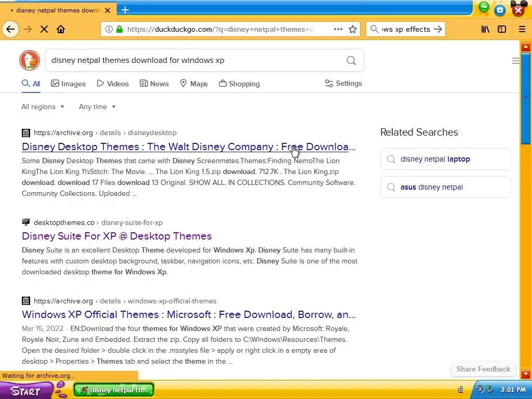The image size is (532, 399).
Task: Expand the All regions dropdown
Action: 43,107
